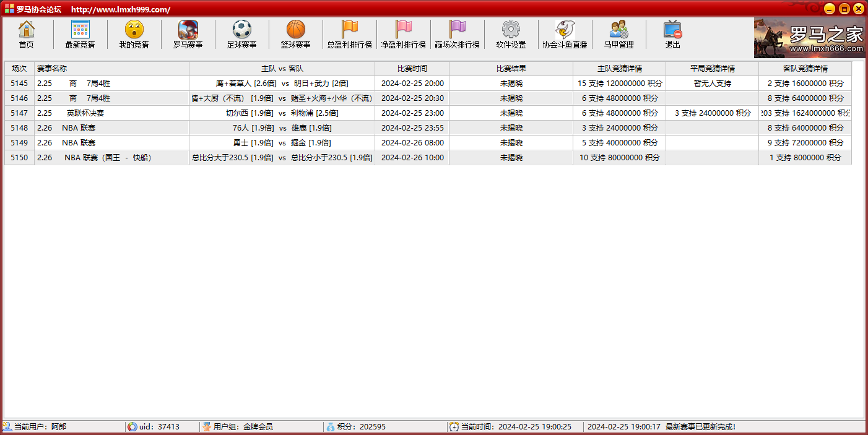The height and width of the screenshot is (435, 868).
Task: Click 主队竞猜详情 cell for match 5145
Action: 619,84
